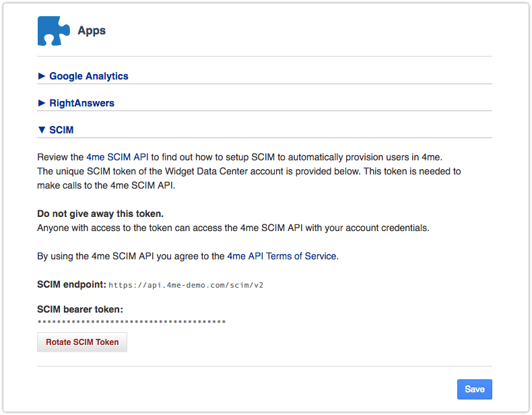Screen dimensions: 532x415
Task: Click the Rotate SCIM Token button
Action: click(82, 342)
